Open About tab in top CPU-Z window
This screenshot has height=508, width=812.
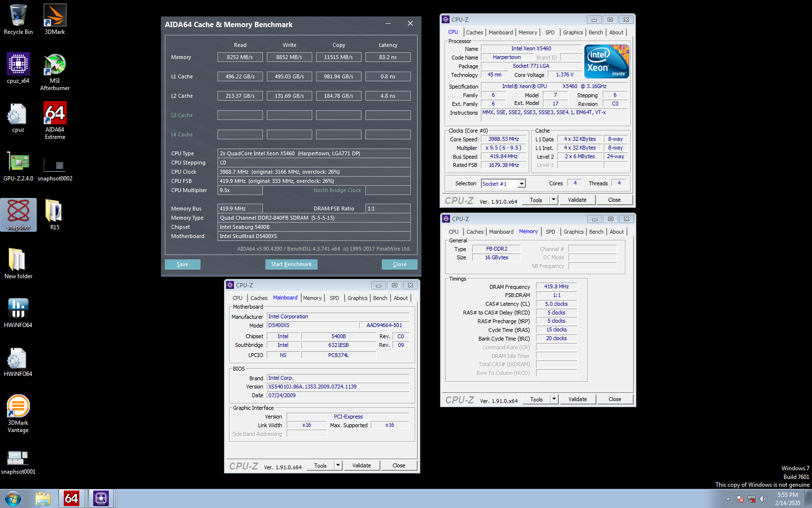click(616, 32)
